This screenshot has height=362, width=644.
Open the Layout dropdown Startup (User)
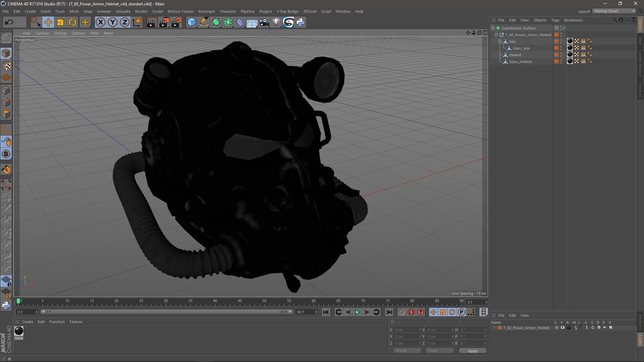(614, 11)
